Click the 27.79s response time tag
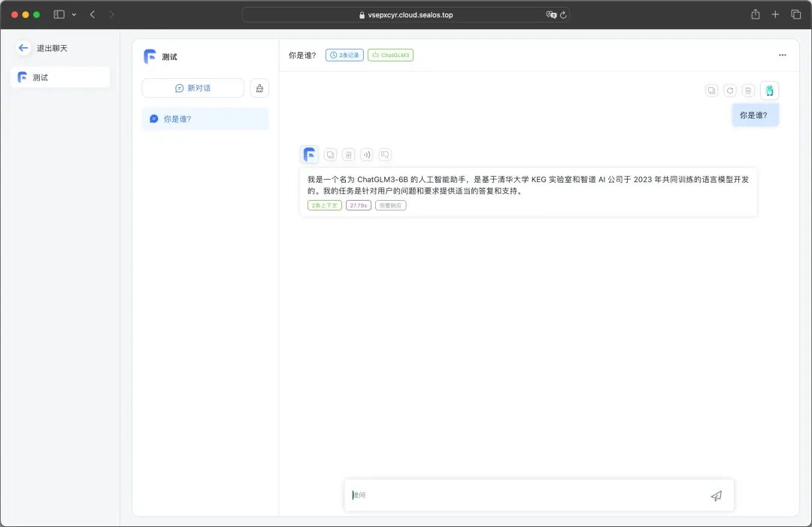Image resolution: width=812 pixels, height=527 pixels. tap(359, 205)
